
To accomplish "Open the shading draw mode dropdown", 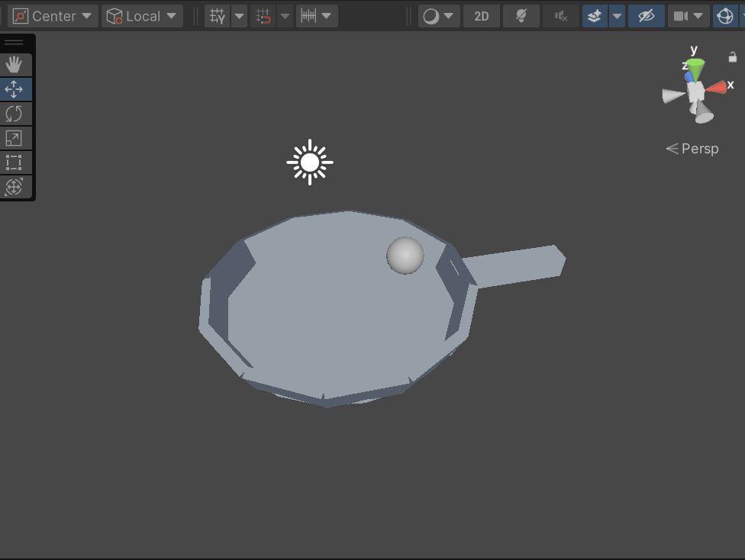I will pyautogui.click(x=439, y=16).
